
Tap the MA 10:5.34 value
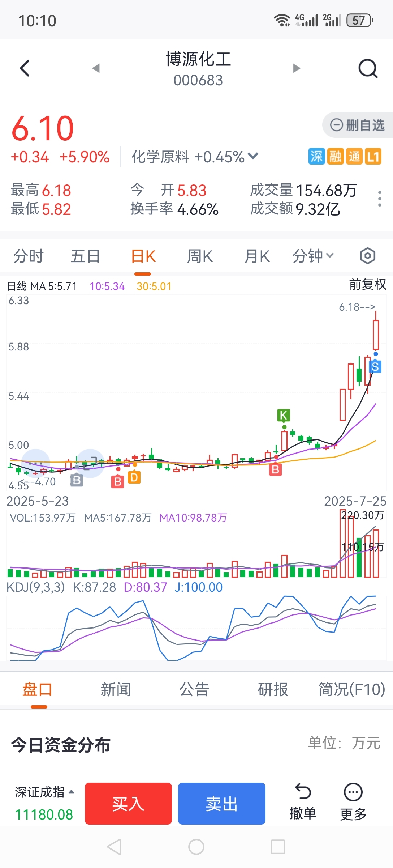point(107,286)
